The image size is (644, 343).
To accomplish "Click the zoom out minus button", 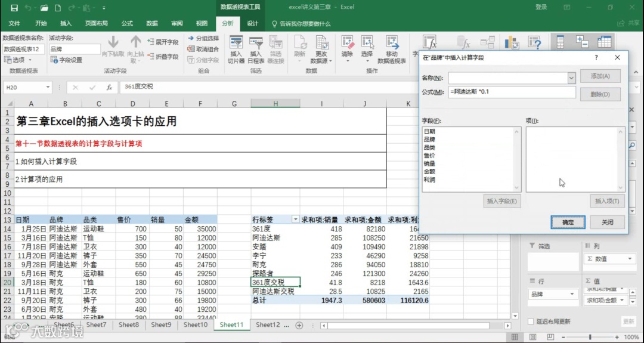I will (564, 337).
